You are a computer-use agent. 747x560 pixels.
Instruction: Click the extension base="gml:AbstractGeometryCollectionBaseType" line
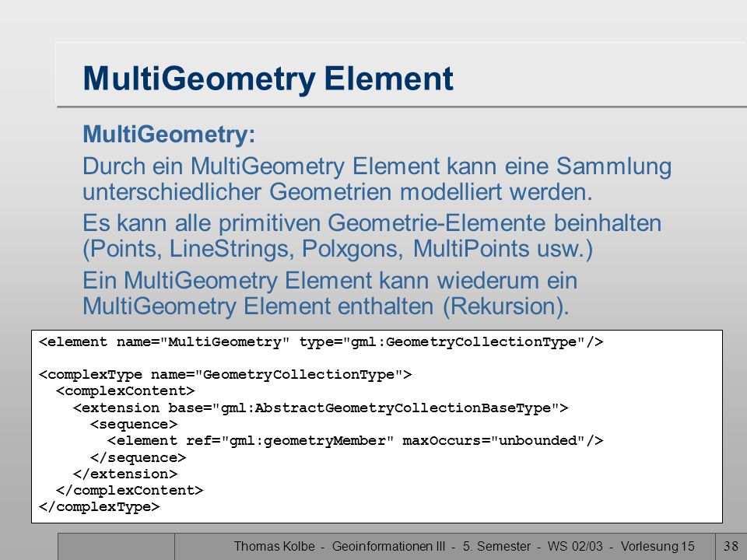[x=321, y=408]
